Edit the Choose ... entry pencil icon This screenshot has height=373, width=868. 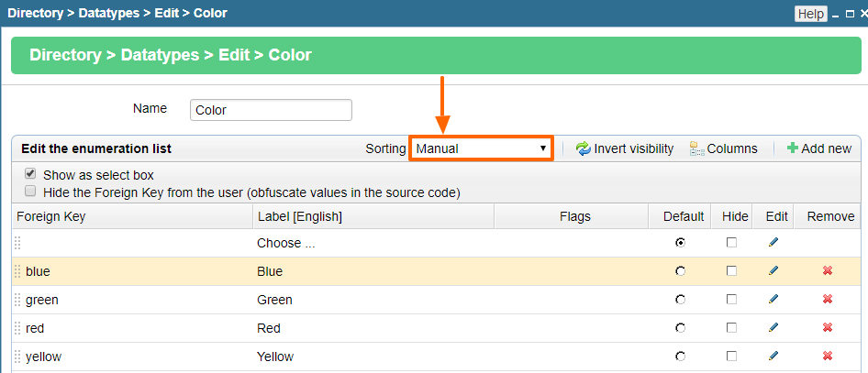[773, 242]
